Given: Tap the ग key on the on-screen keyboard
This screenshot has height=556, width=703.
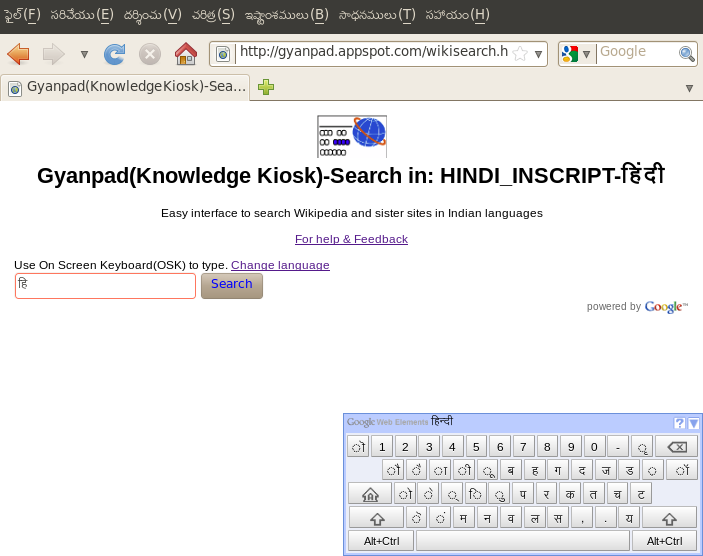Looking at the screenshot, I should point(558,470).
